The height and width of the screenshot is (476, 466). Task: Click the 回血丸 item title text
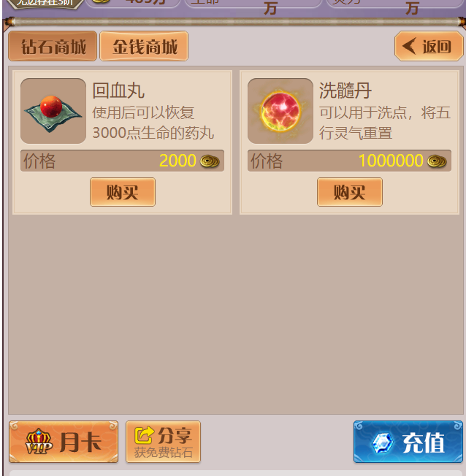(x=118, y=91)
